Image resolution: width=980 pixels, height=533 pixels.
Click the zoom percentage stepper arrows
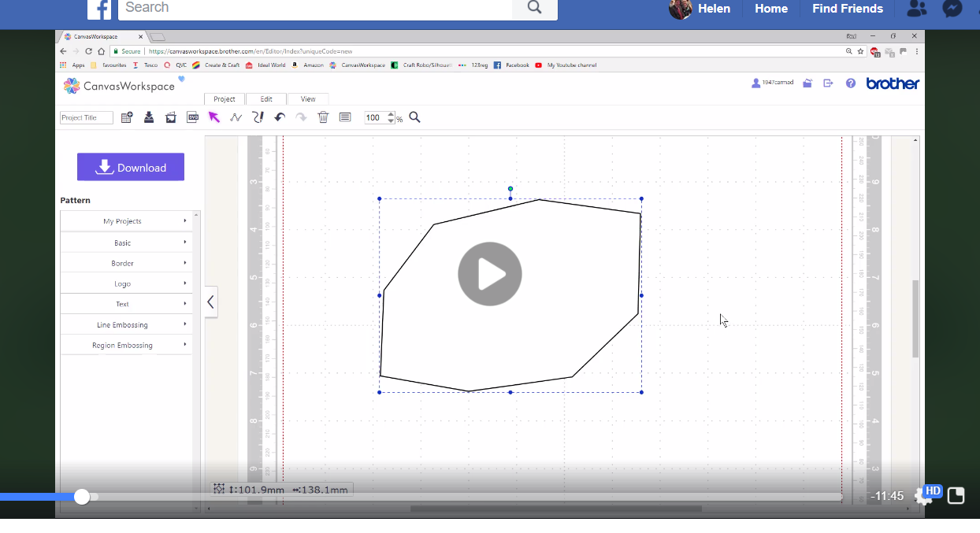click(x=392, y=117)
